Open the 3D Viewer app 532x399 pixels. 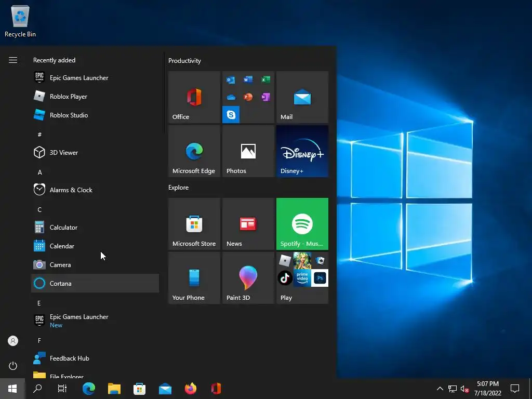pyautogui.click(x=95, y=152)
